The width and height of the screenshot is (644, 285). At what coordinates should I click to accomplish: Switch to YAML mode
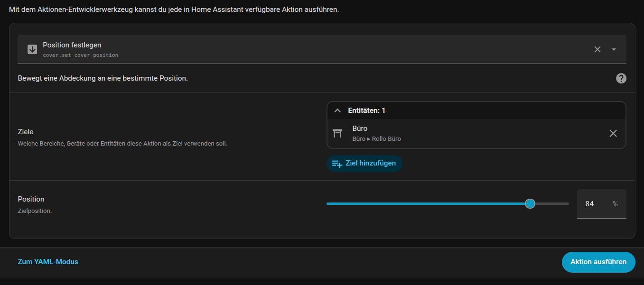click(x=48, y=262)
